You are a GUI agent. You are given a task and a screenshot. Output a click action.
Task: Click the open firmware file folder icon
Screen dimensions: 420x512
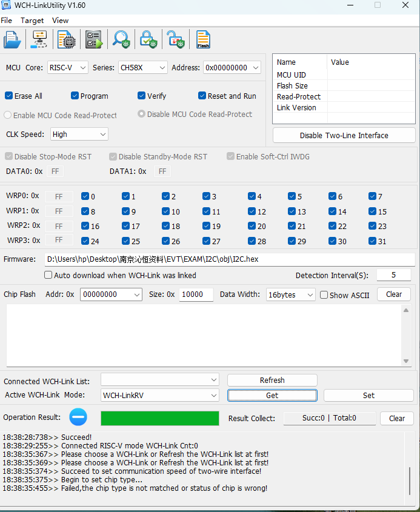point(12,40)
